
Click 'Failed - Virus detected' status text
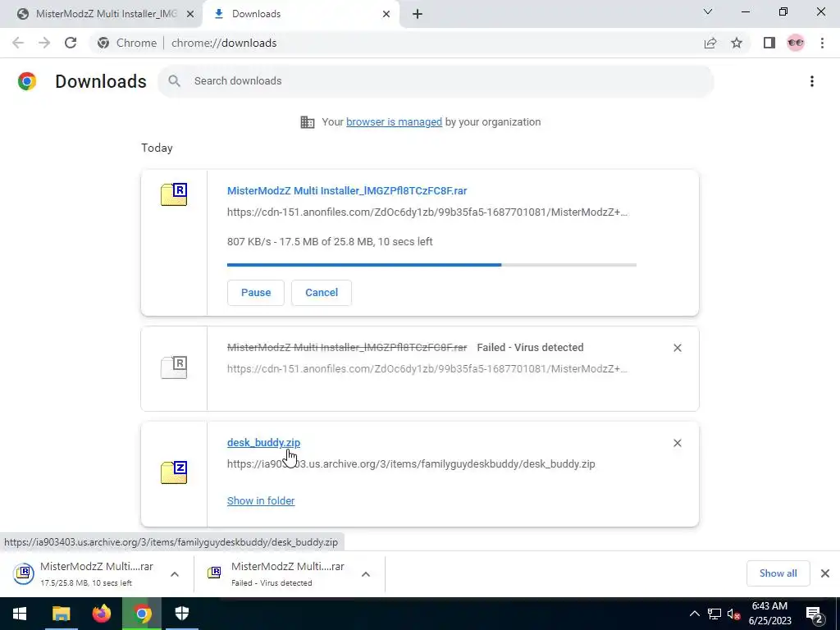coord(531,348)
